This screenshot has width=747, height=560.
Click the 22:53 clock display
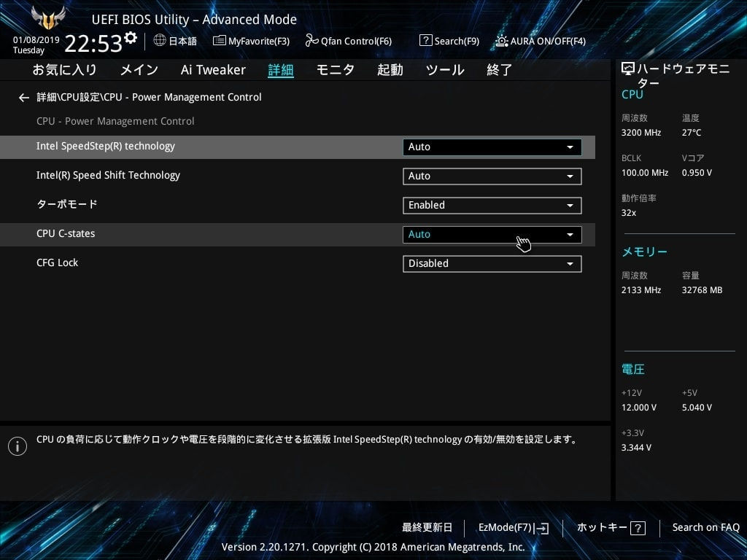click(x=93, y=43)
